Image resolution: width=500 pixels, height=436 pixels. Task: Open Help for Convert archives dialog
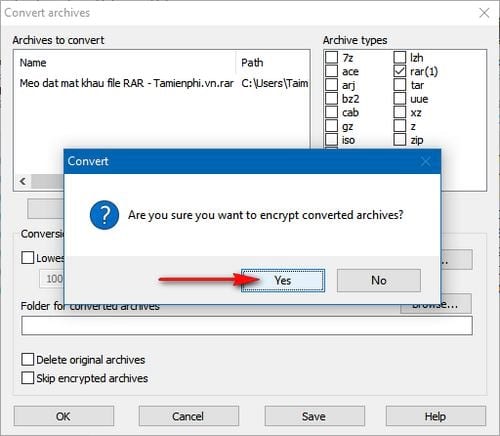436,416
